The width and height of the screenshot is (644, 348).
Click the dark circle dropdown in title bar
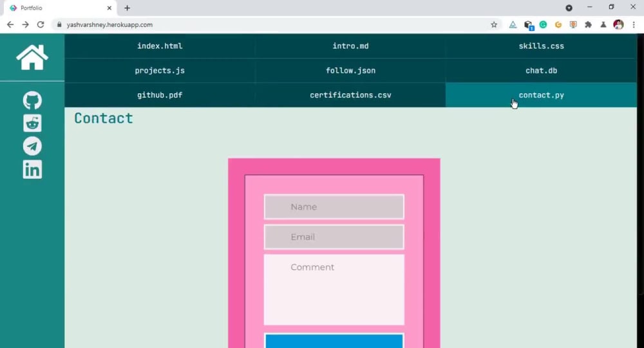[x=569, y=8]
